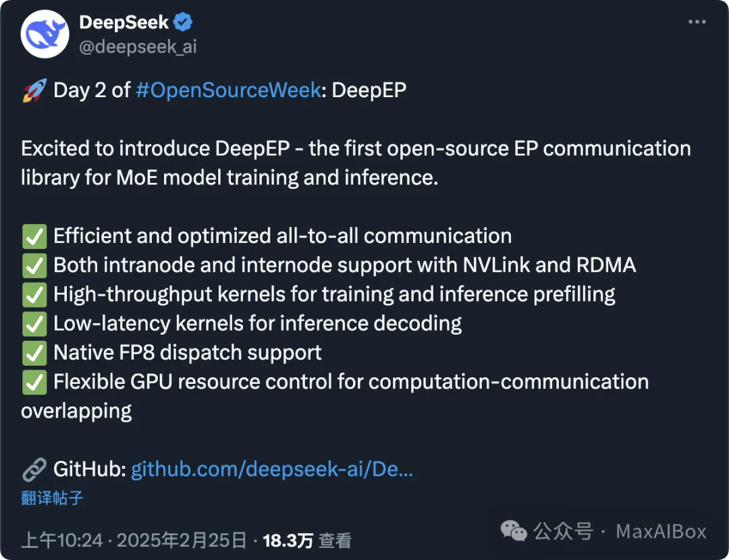Click the MaxAIBox watermark text
Image resolution: width=729 pixels, height=560 pixels.
coord(661,532)
